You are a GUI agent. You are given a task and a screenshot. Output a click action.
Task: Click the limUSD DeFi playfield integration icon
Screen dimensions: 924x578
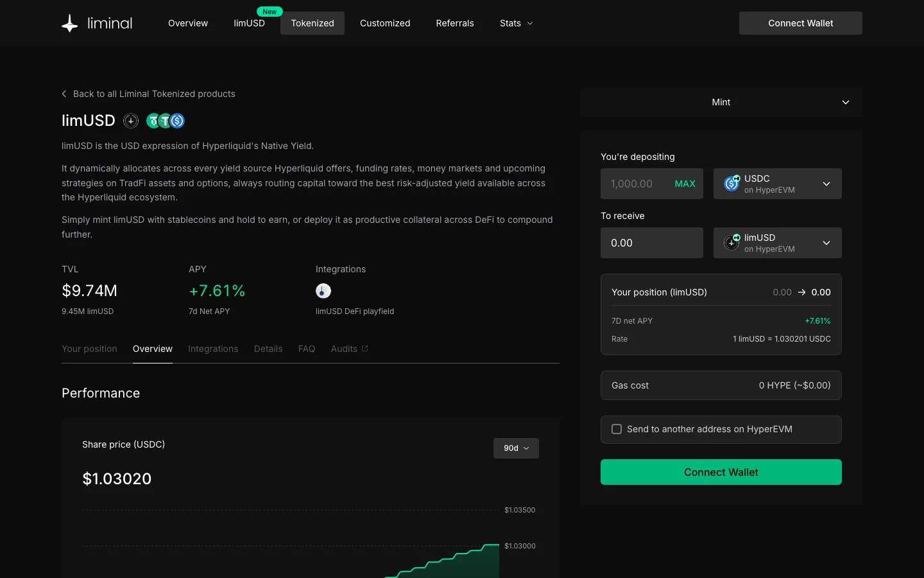pyautogui.click(x=323, y=291)
